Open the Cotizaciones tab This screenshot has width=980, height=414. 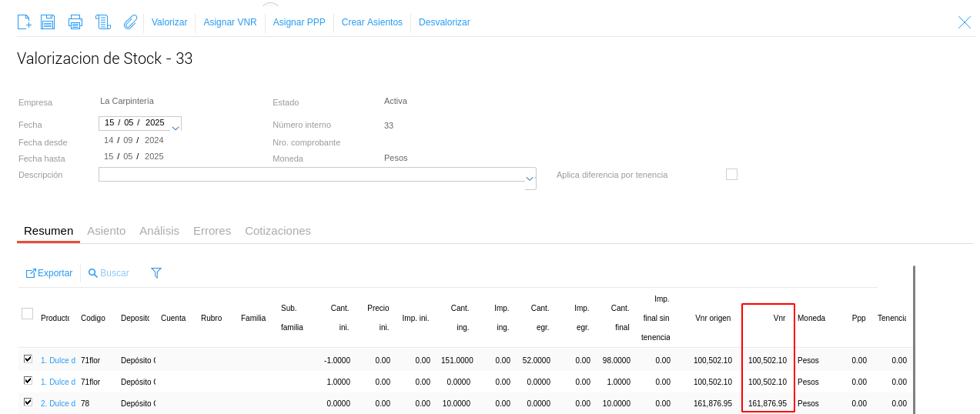pos(278,231)
